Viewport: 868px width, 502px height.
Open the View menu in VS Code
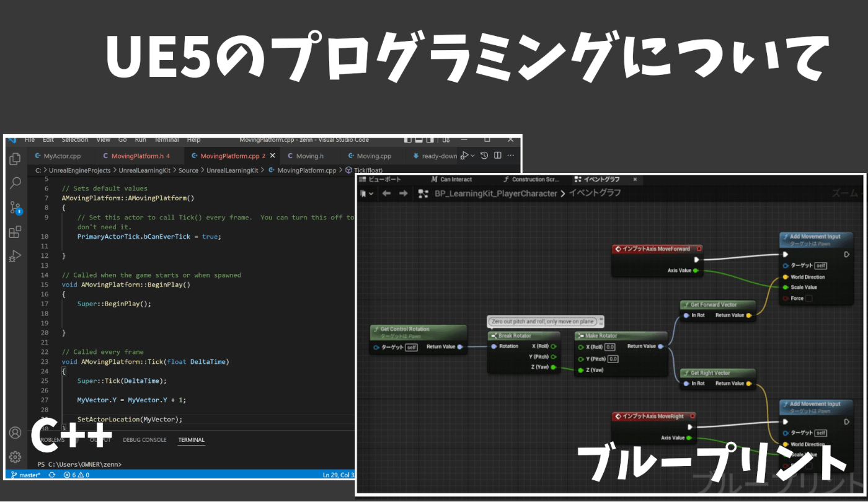pyautogui.click(x=103, y=140)
